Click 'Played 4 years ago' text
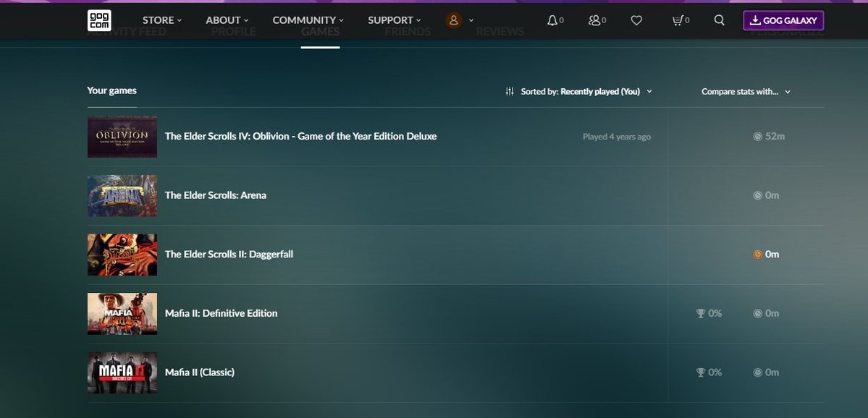This screenshot has height=418, width=868. click(617, 137)
